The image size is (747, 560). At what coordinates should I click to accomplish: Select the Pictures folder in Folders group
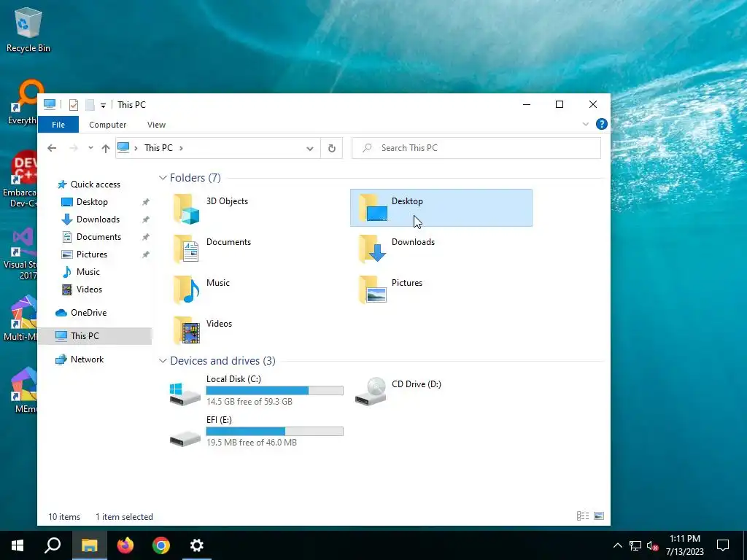391,289
